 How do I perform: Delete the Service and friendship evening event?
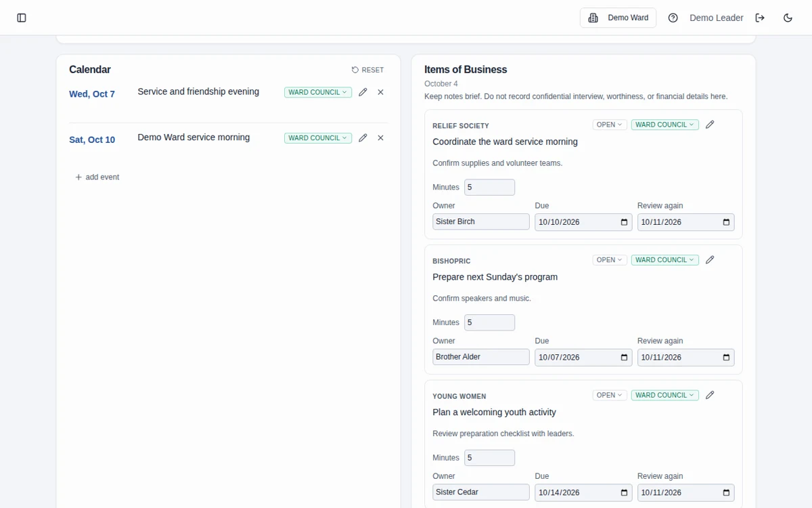pyautogui.click(x=380, y=92)
